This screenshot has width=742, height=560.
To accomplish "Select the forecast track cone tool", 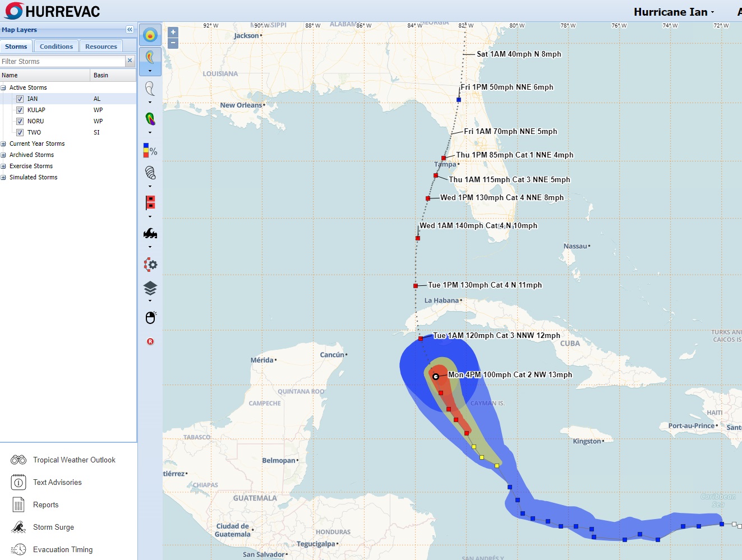I will coord(150,57).
